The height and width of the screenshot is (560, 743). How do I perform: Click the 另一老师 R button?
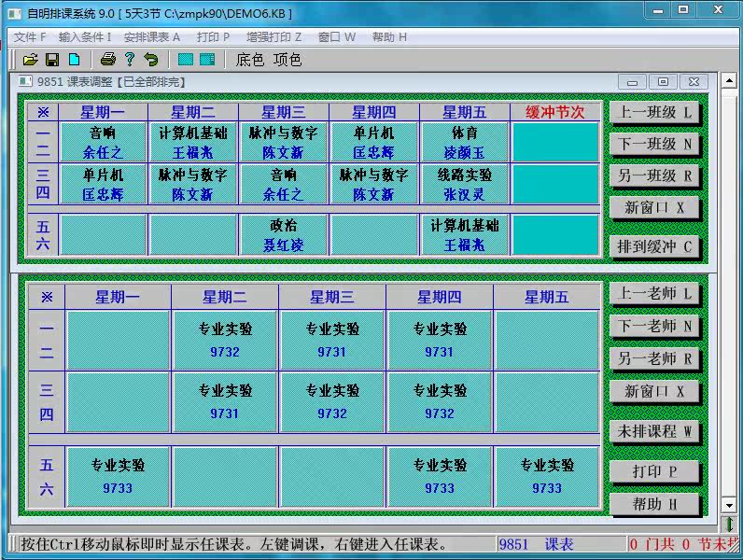[x=654, y=359]
